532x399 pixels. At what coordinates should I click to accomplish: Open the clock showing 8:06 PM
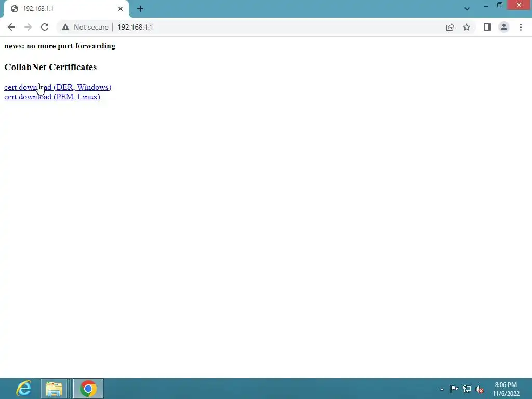[x=506, y=389]
